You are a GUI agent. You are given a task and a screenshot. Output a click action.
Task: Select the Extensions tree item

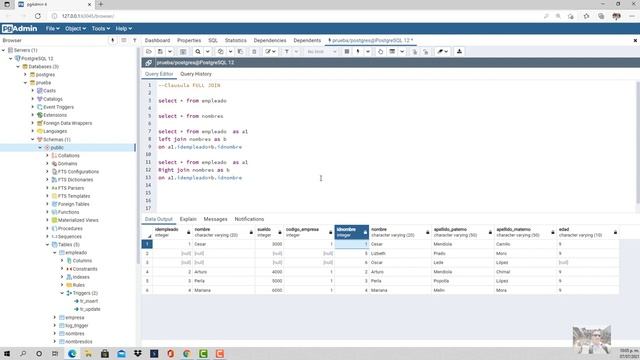pos(55,115)
